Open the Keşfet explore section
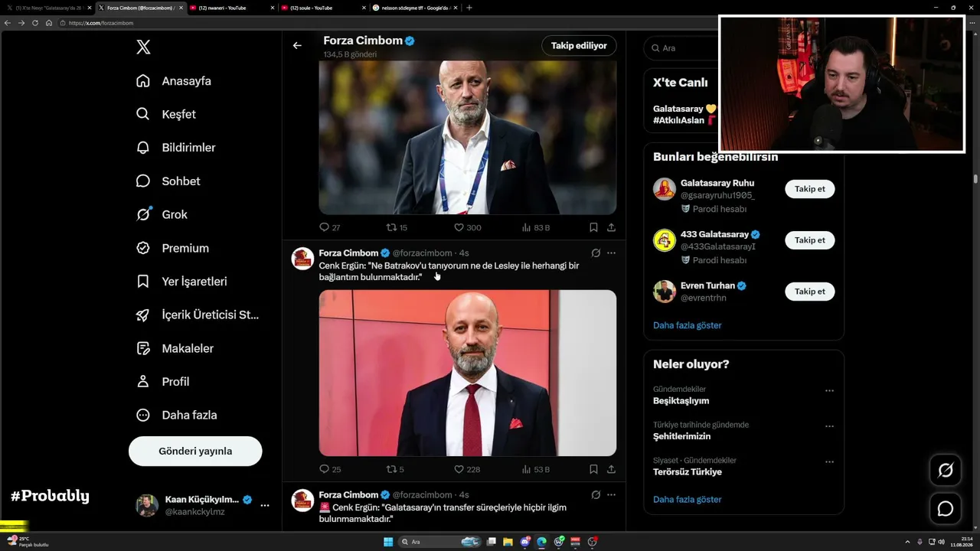Image resolution: width=980 pixels, height=551 pixels. pyautogui.click(x=166, y=114)
